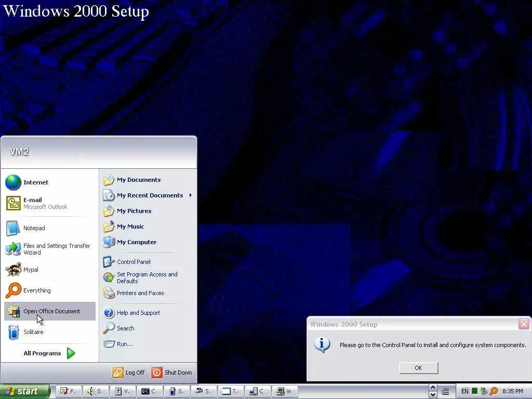
Task: Switch to command prompt taskbar item
Action: tap(149, 392)
